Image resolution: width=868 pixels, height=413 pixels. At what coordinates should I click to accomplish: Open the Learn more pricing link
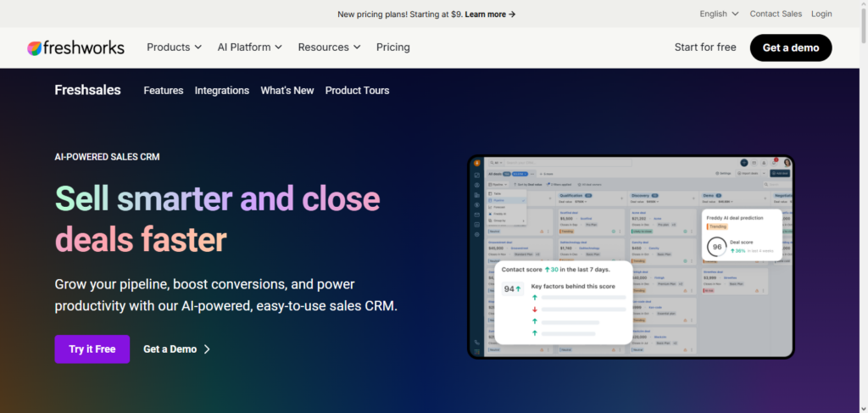(x=490, y=14)
